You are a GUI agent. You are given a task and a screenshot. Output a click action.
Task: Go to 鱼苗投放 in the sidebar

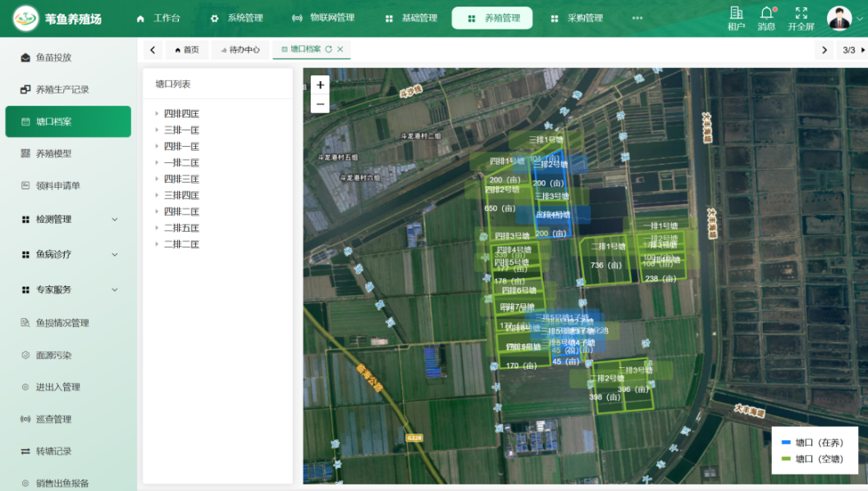[x=53, y=57]
